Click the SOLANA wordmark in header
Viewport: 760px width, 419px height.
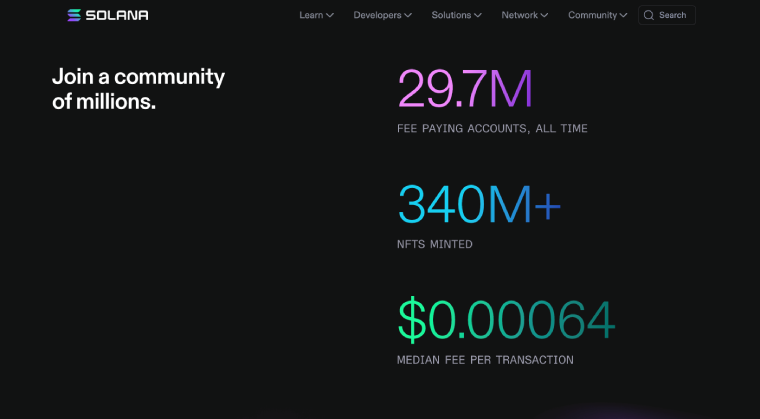pyautogui.click(x=117, y=16)
